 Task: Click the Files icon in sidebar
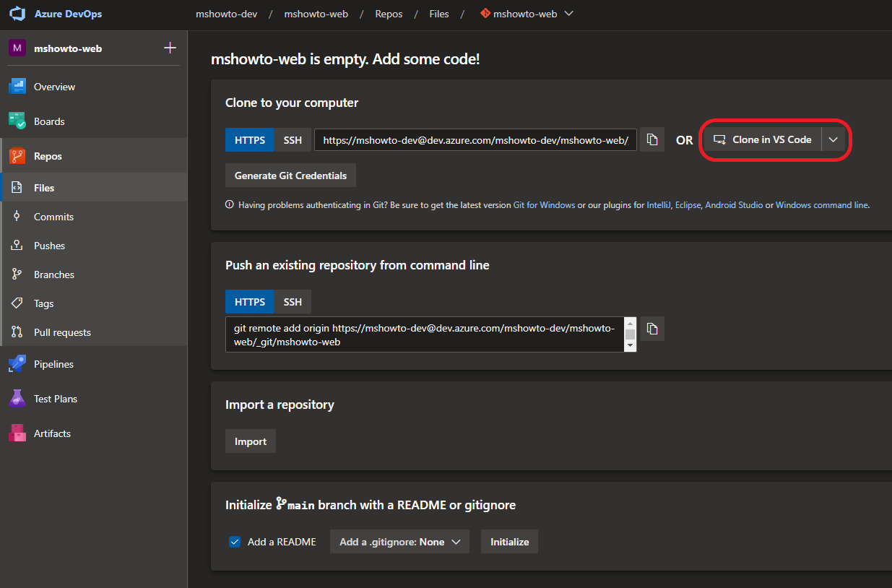[x=17, y=188]
